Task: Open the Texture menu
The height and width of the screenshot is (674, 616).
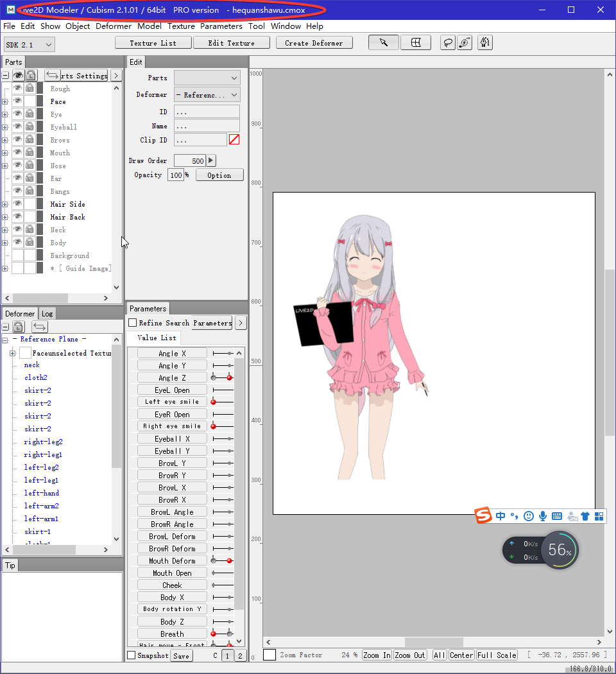Action: [x=181, y=26]
